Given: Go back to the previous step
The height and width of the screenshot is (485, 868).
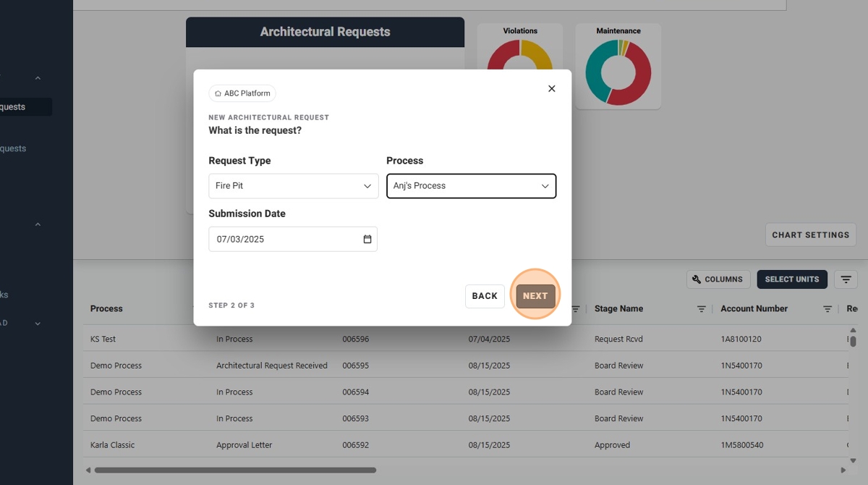Looking at the screenshot, I should pos(485,296).
